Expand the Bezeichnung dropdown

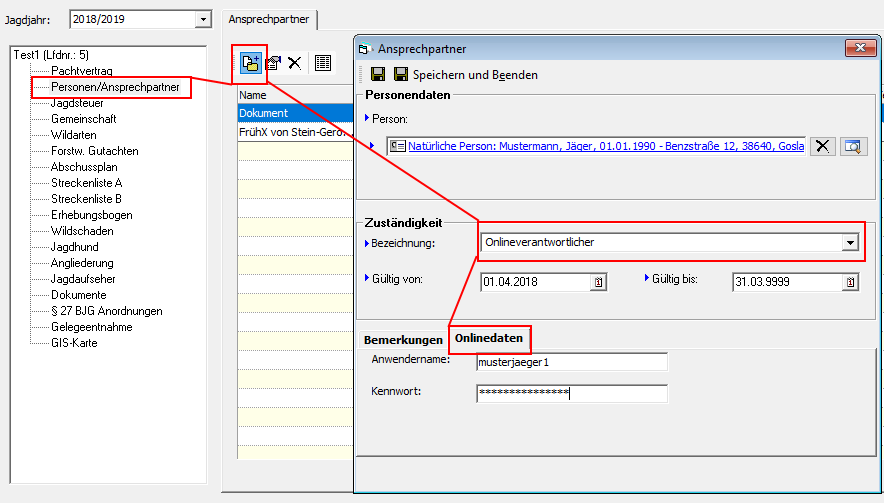click(x=850, y=242)
